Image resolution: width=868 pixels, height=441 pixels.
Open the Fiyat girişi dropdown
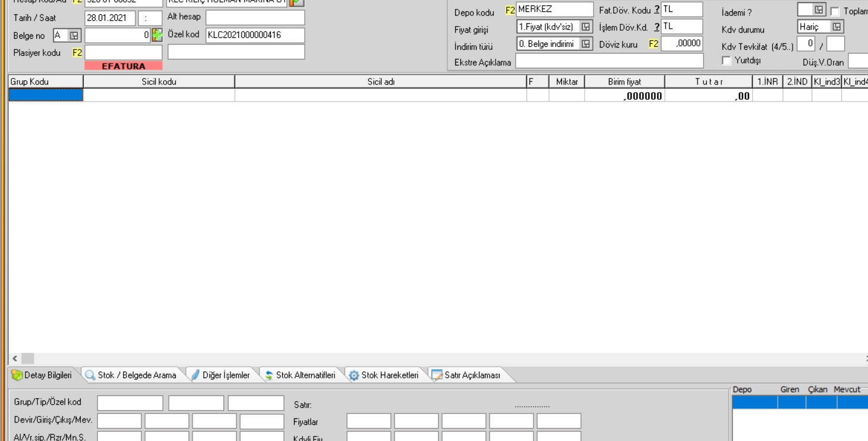[x=585, y=27]
